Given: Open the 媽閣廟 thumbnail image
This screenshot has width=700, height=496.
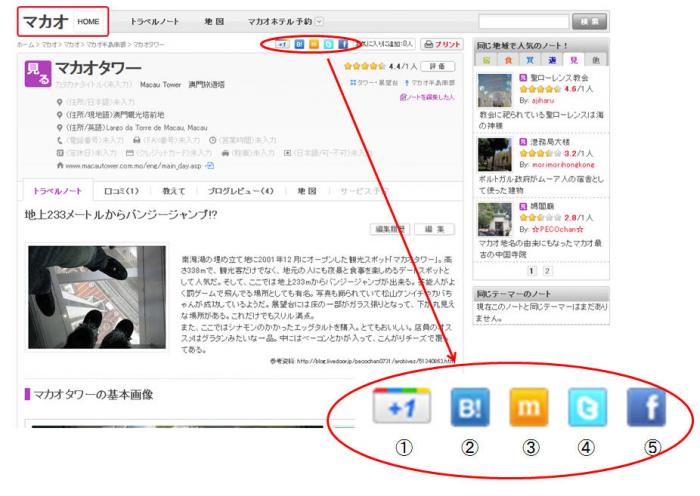Looking at the screenshot, I should (x=495, y=219).
